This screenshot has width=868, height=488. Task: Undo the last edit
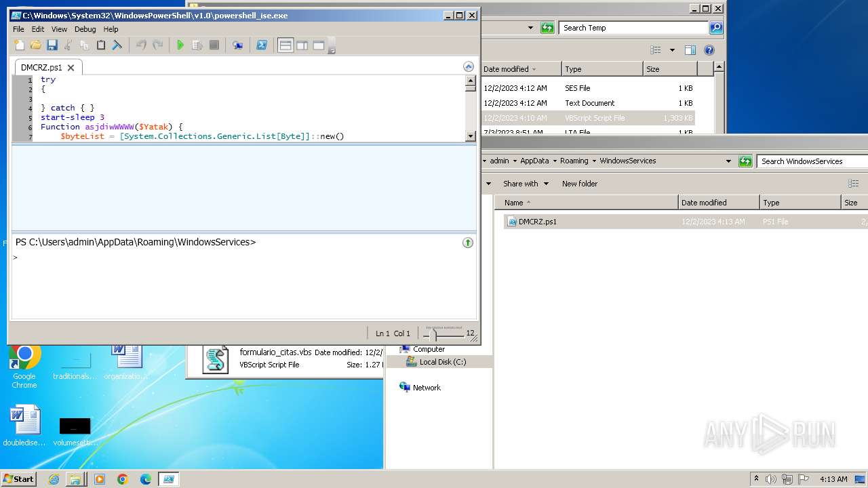141,45
